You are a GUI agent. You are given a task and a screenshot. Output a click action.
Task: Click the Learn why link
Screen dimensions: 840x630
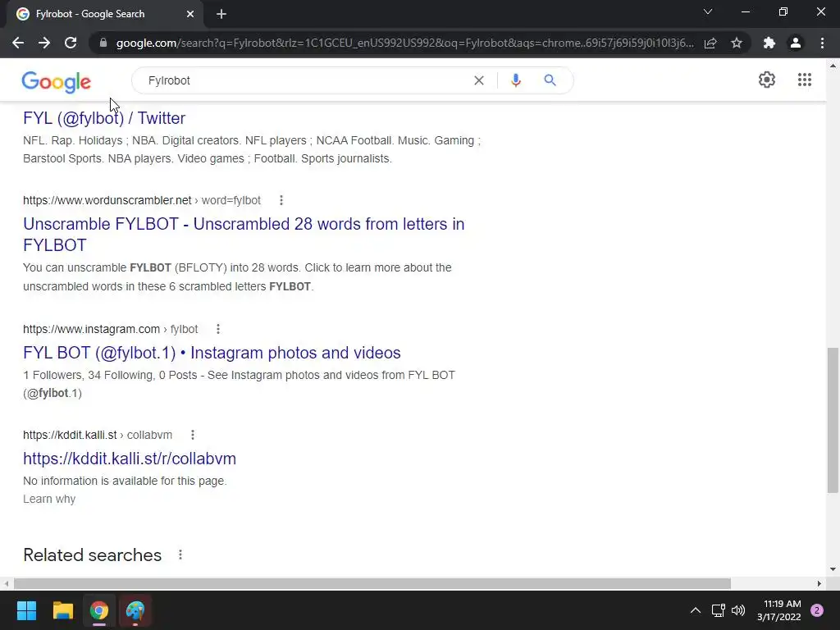tap(49, 499)
